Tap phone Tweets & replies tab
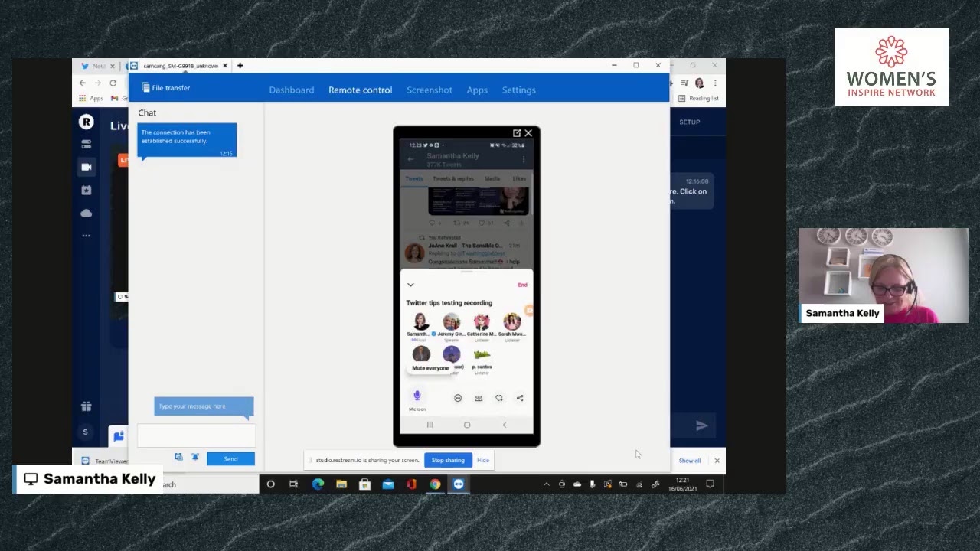Screen dimensions: 980x551 click(453, 178)
